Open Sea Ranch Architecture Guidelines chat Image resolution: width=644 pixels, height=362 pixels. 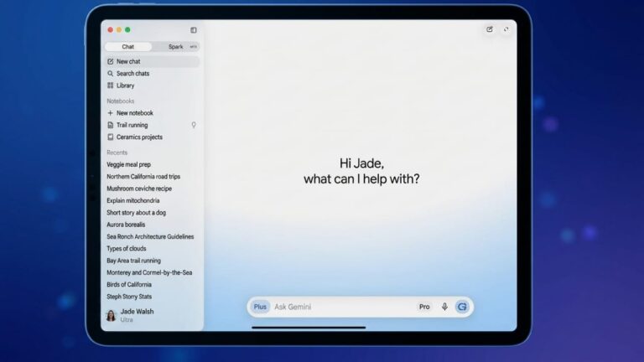click(x=150, y=237)
